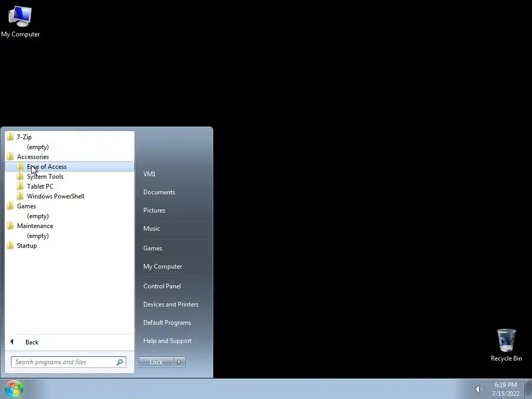Image resolution: width=532 pixels, height=399 pixels.
Task: Click the 7-Zip folder icon
Action: point(10,137)
